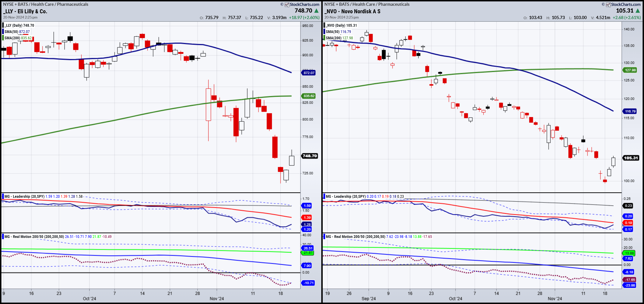Click NVO SMA(50) legend value 116.79
Screen dimensions: 644x304
click(x=345, y=32)
